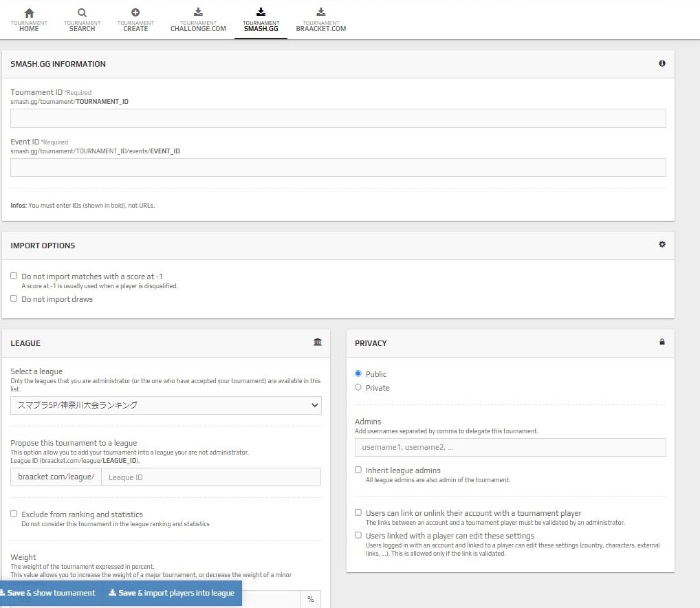The image size is (700, 608).
Task: Click the Admins usernames input field
Action: point(510,447)
